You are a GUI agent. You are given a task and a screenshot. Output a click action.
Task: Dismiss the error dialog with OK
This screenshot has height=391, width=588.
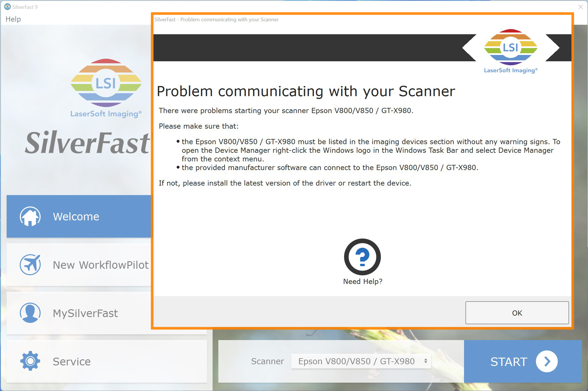point(517,313)
